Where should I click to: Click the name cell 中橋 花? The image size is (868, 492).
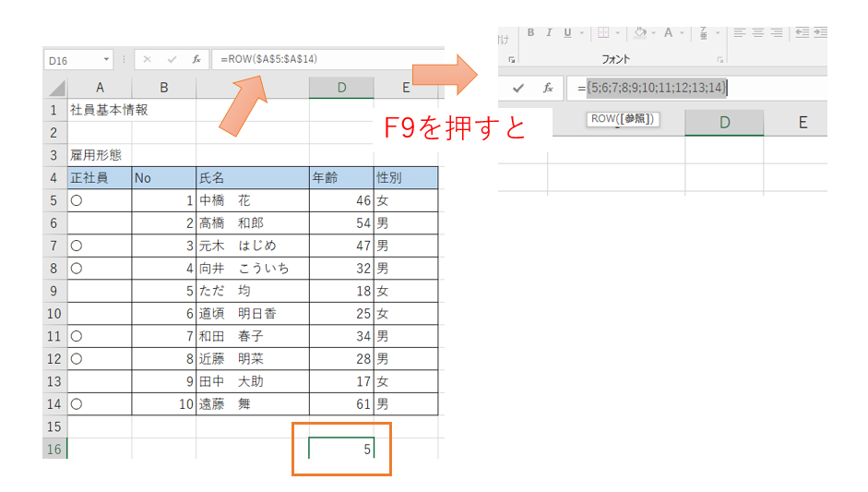[x=253, y=200]
